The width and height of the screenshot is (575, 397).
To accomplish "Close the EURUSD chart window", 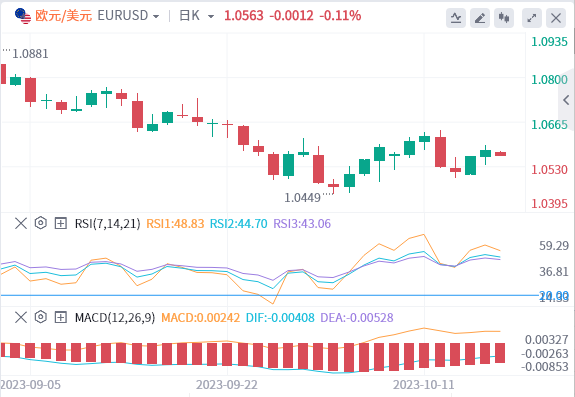I will pos(556,18).
